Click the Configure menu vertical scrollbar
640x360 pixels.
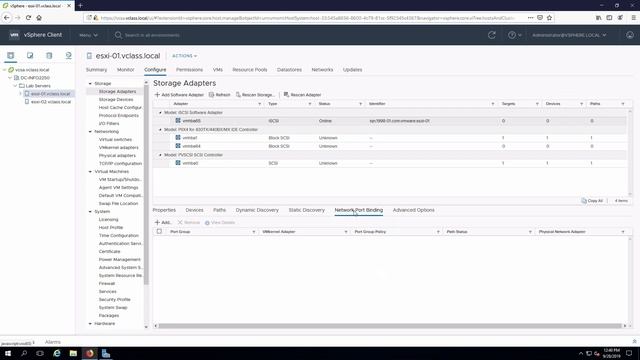point(146,184)
